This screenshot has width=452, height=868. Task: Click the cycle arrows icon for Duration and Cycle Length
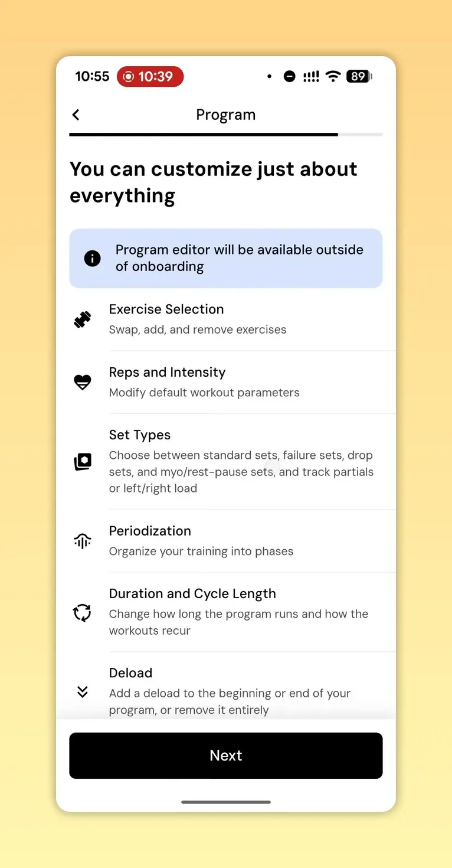tap(82, 613)
